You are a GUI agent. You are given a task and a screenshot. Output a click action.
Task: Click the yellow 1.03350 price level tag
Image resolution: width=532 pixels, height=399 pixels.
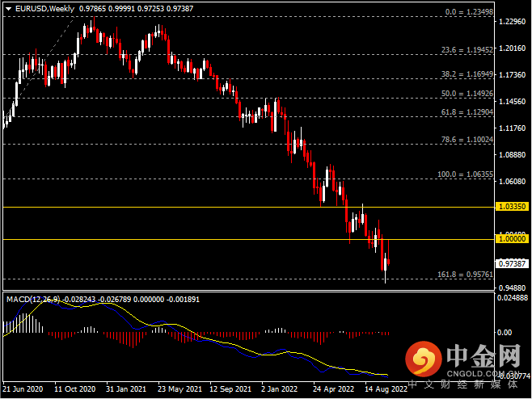click(x=513, y=207)
